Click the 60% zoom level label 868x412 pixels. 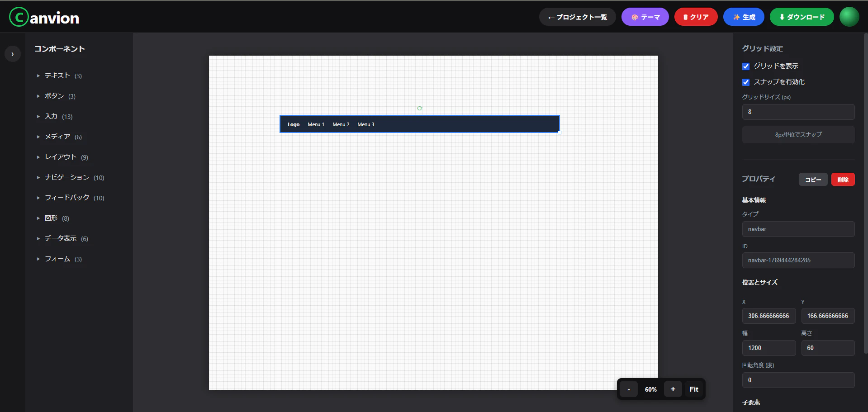tap(651, 389)
